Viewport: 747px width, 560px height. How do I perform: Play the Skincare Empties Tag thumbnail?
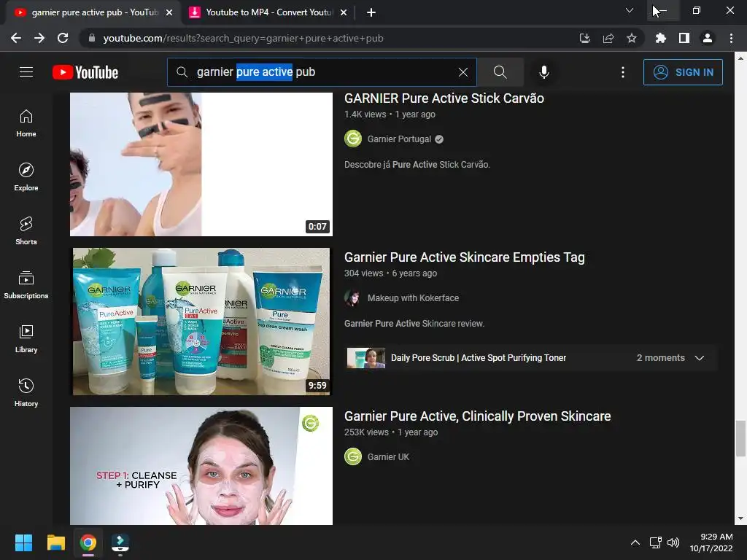201,322
